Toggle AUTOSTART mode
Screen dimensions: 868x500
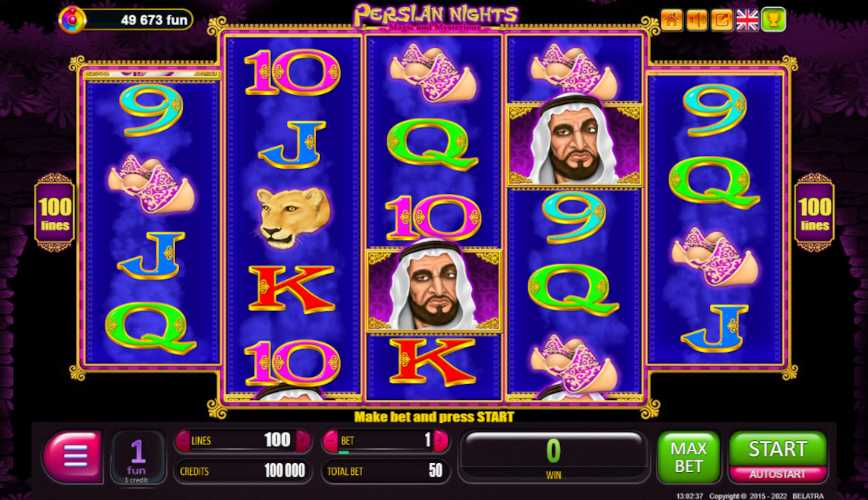click(x=777, y=475)
